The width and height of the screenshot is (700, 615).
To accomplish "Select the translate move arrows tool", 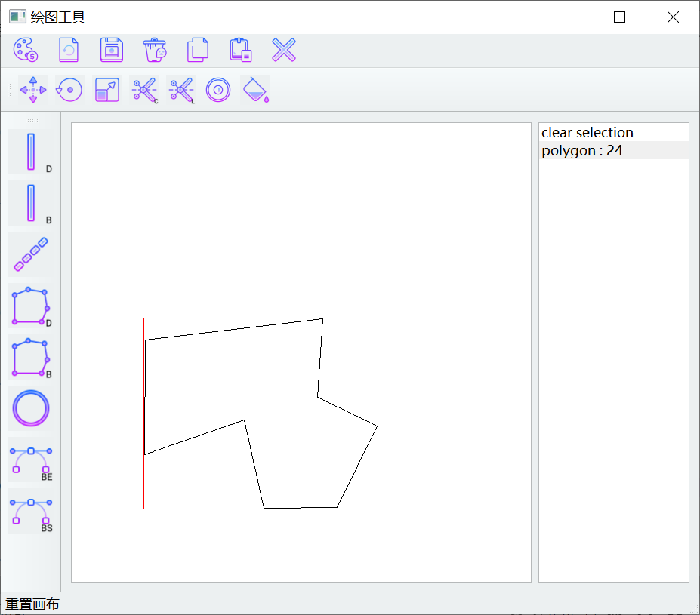I will 33,90.
